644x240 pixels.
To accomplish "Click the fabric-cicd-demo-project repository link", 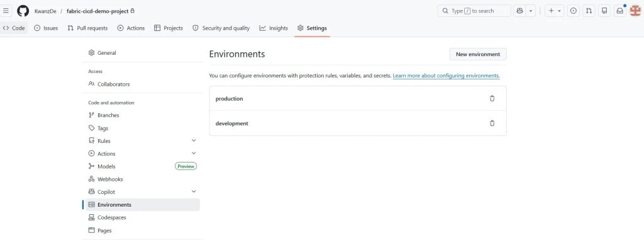I will click(x=97, y=11).
